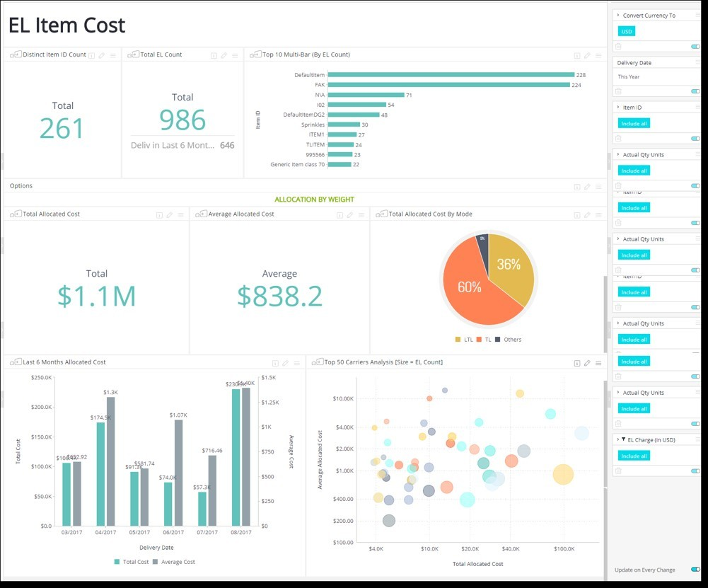This screenshot has width=708, height=588.
Task: Expand the Item ID filter section
Action: 618,107
